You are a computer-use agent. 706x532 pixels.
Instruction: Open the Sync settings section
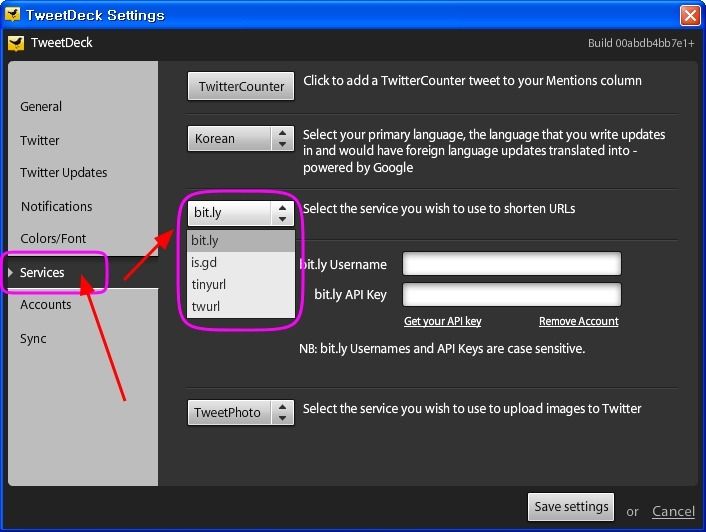(33, 338)
